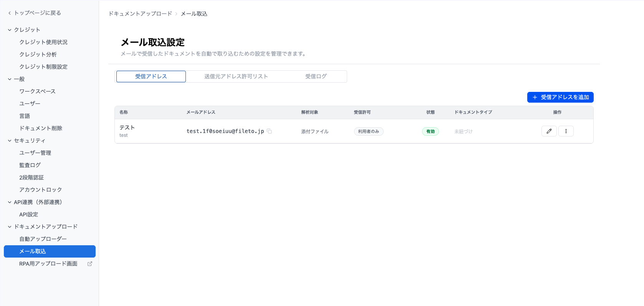Click the back chevron beside トップページに戻る
Viewport: 644px width, 306px height.
[x=10, y=13]
